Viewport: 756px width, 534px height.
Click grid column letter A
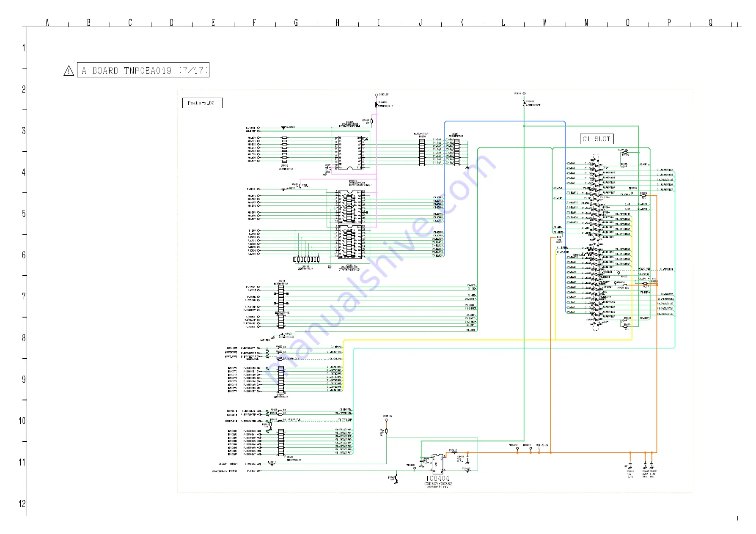pos(47,22)
